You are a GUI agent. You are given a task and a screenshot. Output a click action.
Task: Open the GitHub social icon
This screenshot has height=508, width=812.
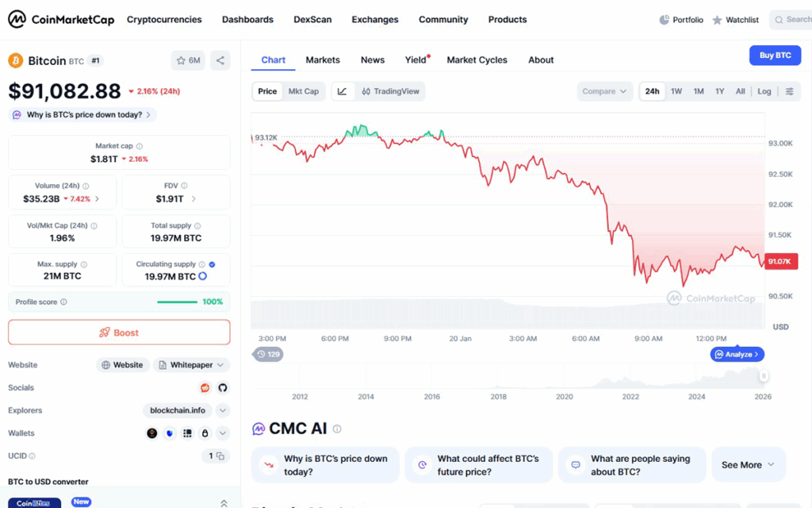coord(223,387)
